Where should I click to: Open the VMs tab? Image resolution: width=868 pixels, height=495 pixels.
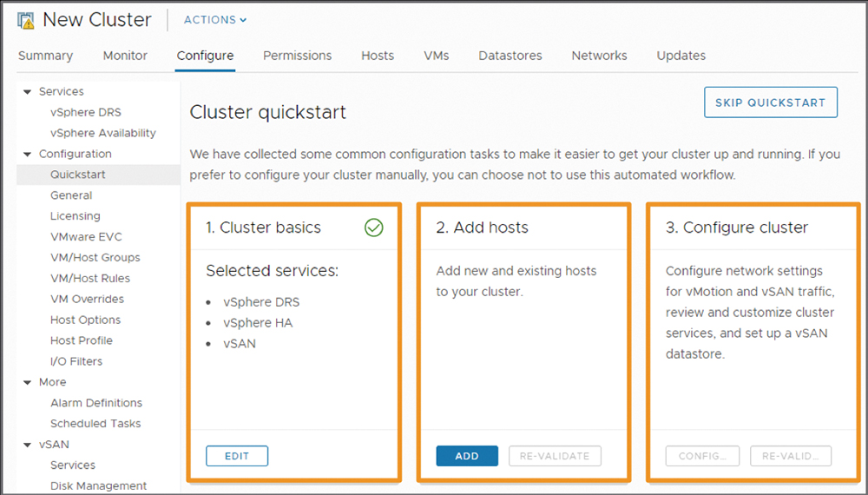click(x=437, y=56)
